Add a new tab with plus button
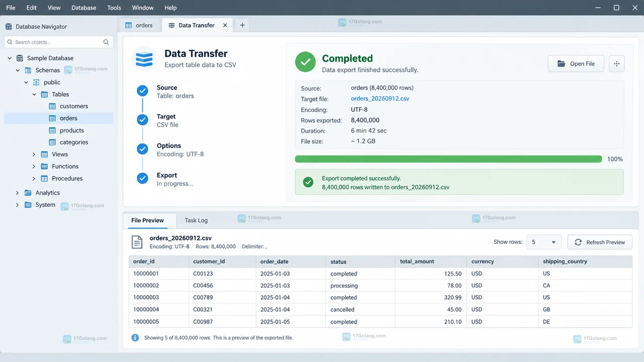Viewport: 644px width, 362px height. click(242, 25)
